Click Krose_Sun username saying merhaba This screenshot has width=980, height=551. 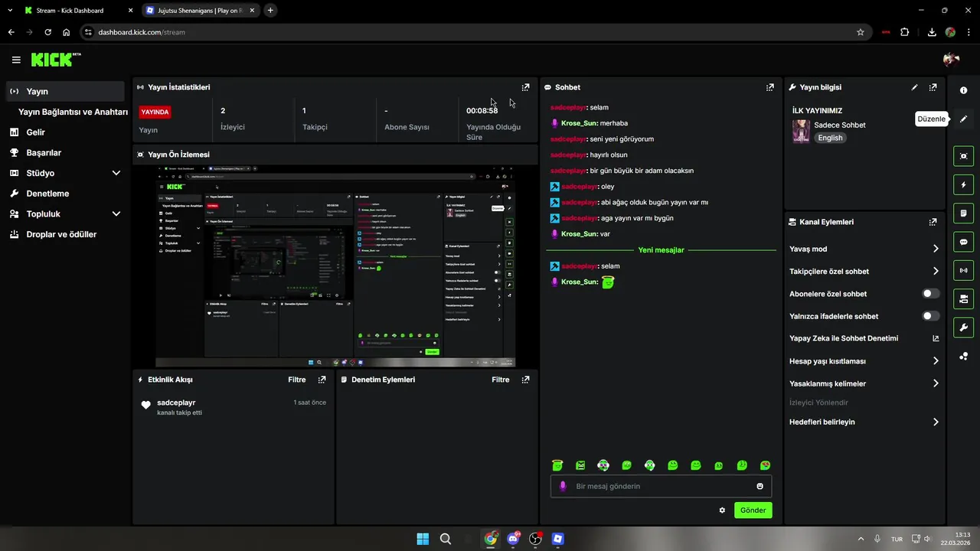pyautogui.click(x=579, y=123)
